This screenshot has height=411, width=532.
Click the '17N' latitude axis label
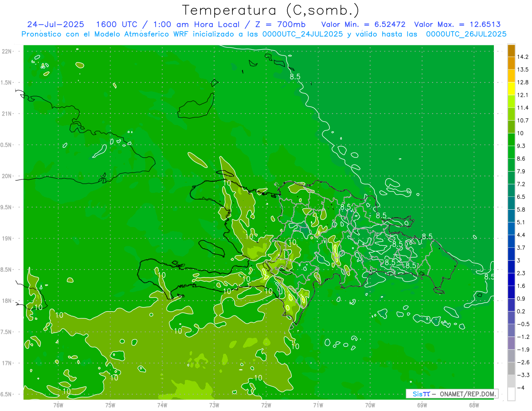[8, 363]
